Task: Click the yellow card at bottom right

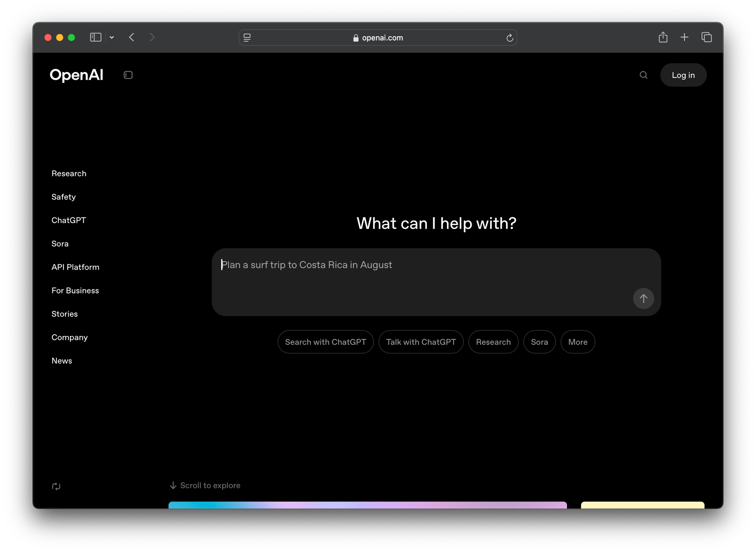Action: [x=643, y=505]
